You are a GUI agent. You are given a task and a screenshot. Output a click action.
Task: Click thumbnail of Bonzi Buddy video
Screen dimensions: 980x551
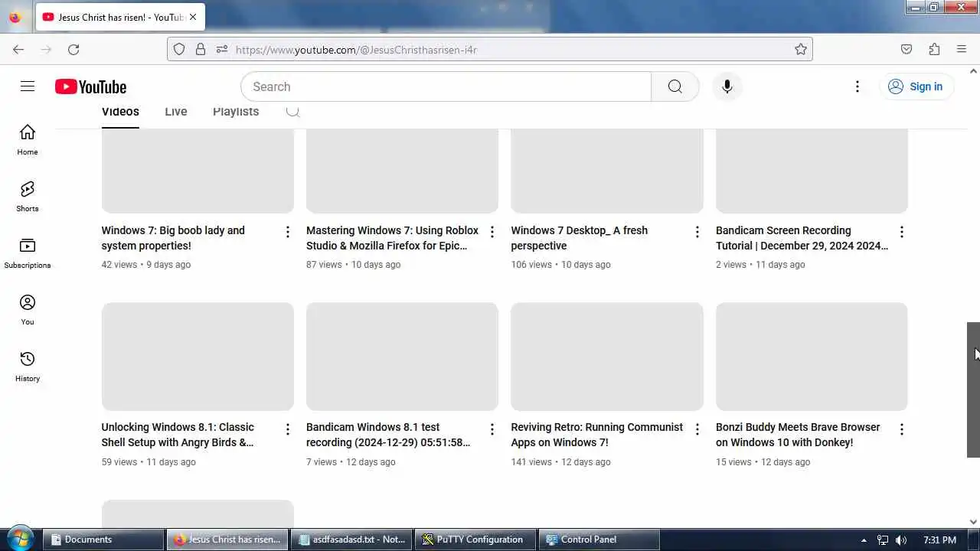pyautogui.click(x=812, y=357)
